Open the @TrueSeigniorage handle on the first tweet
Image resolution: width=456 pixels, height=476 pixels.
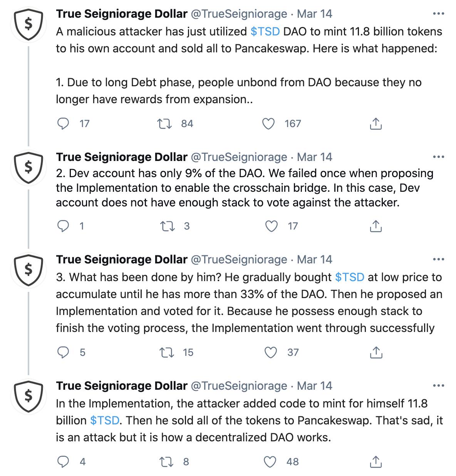pos(239,14)
